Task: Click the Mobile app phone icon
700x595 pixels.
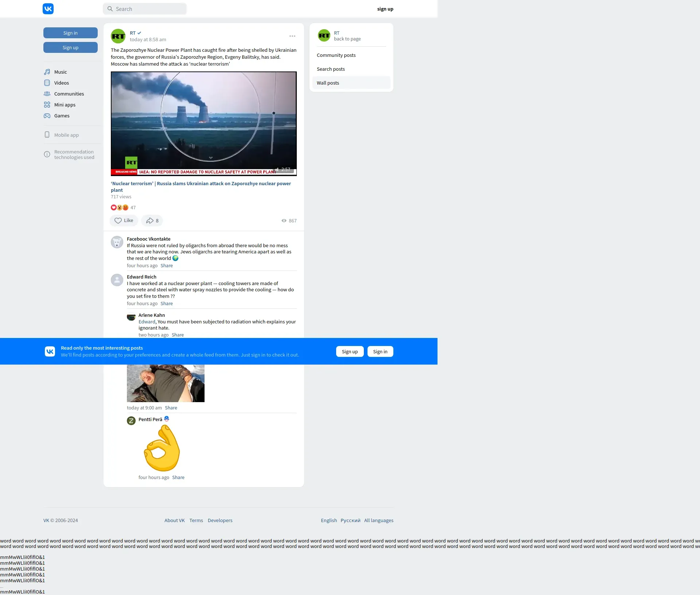Action: (x=47, y=135)
